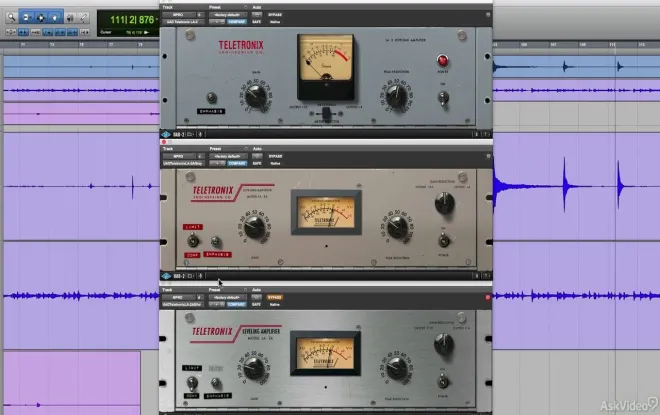Flip POWER switch on gray LA-2A

[x=443, y=241]
